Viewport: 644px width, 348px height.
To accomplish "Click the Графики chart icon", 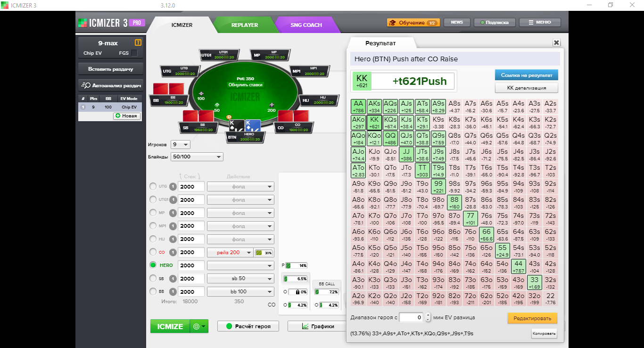I will tap(305, 326).
